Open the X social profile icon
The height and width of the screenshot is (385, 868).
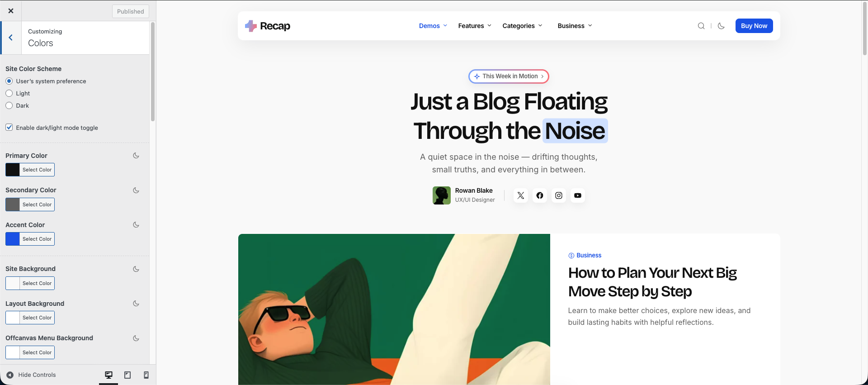(x=521, y=195)
